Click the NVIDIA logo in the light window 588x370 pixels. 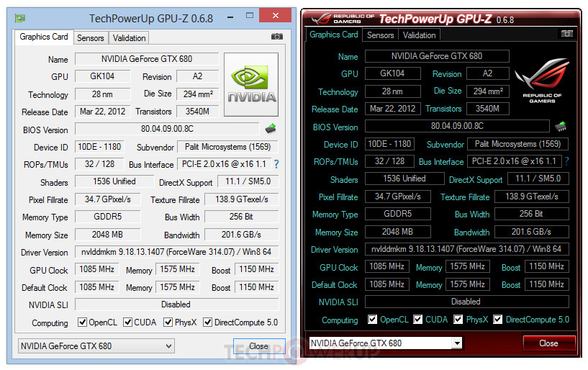pos(251,84)
